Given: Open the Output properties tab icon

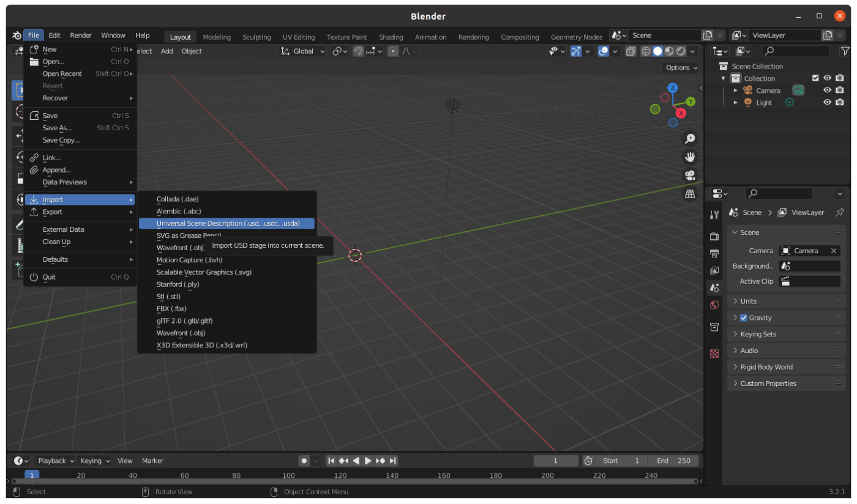Looking at the screenshot, I should (x=714, y=253).
